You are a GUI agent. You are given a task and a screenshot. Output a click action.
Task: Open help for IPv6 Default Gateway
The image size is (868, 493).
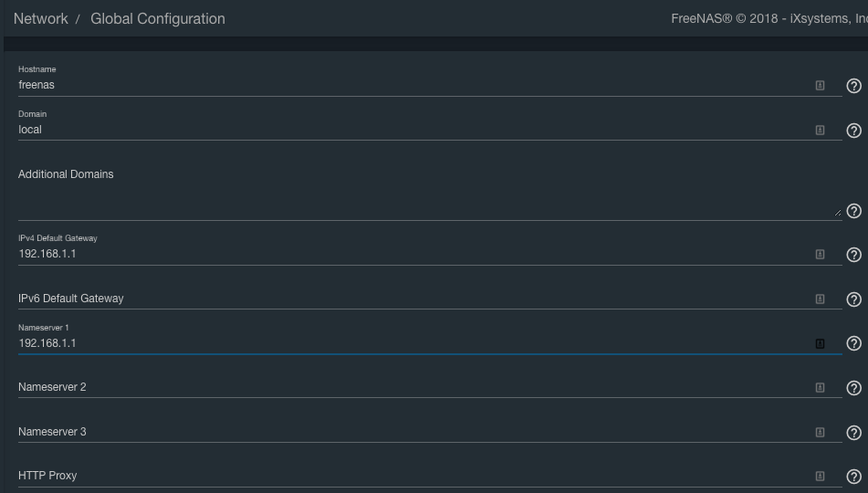(x=854, y=299)
